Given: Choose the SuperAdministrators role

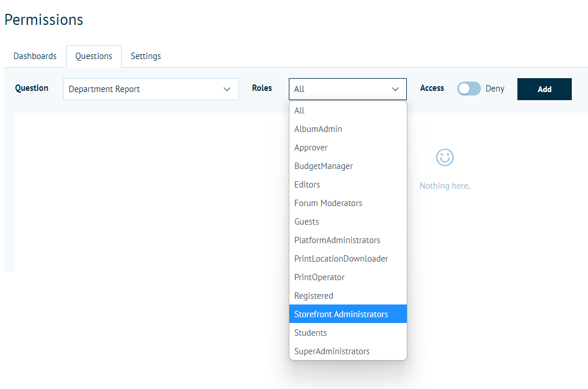Looking at the screenshot, I should coord(348,351).
